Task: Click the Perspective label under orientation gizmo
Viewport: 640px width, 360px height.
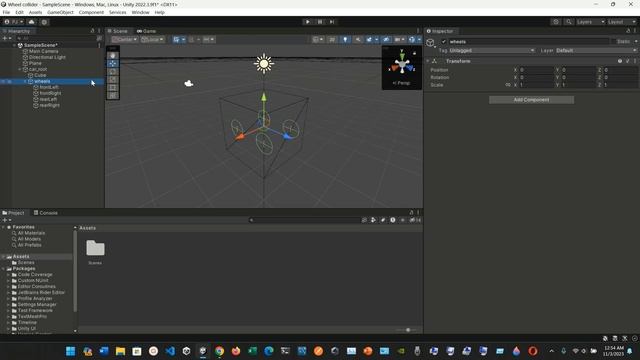Action: pos(401,83)
